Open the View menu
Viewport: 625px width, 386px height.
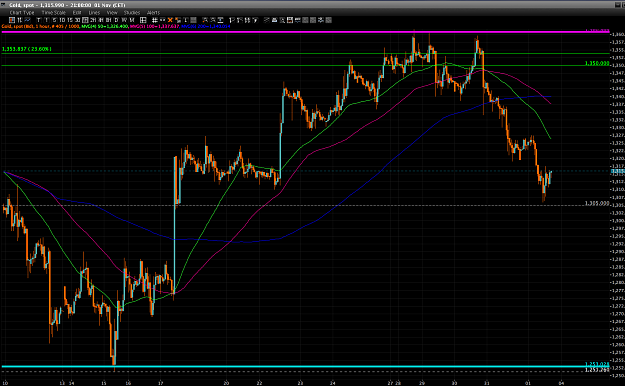[x=112, y=13]
